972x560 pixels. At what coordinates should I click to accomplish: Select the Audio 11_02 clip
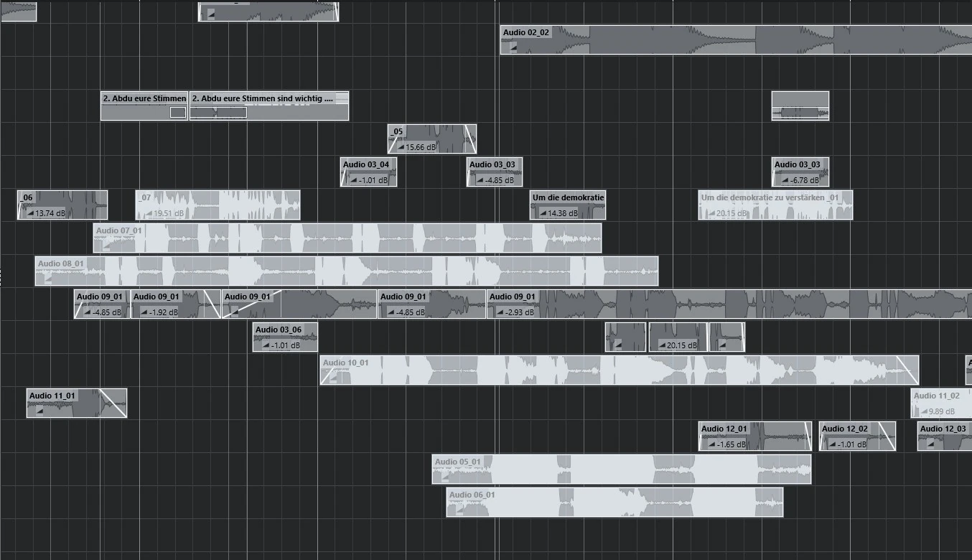941,403
